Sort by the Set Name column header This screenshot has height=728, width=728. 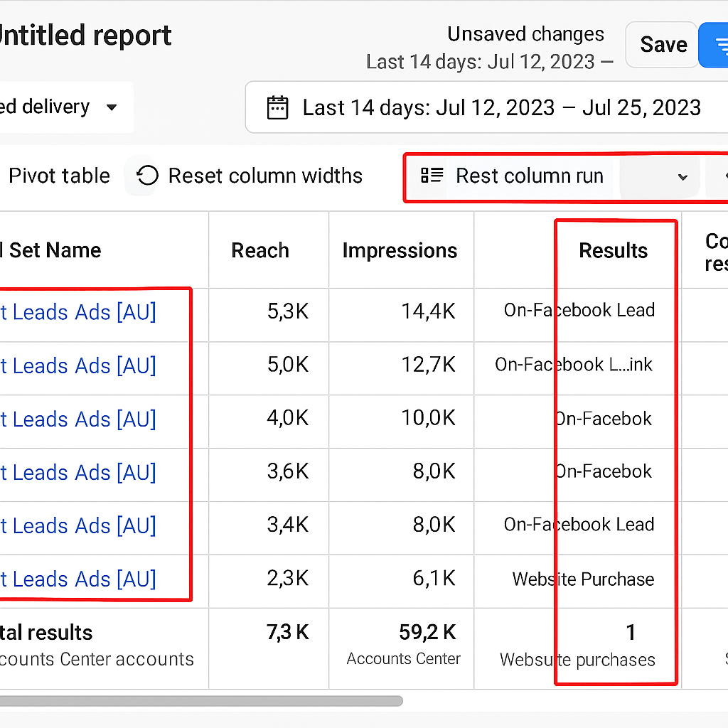[x=50, y=250]
